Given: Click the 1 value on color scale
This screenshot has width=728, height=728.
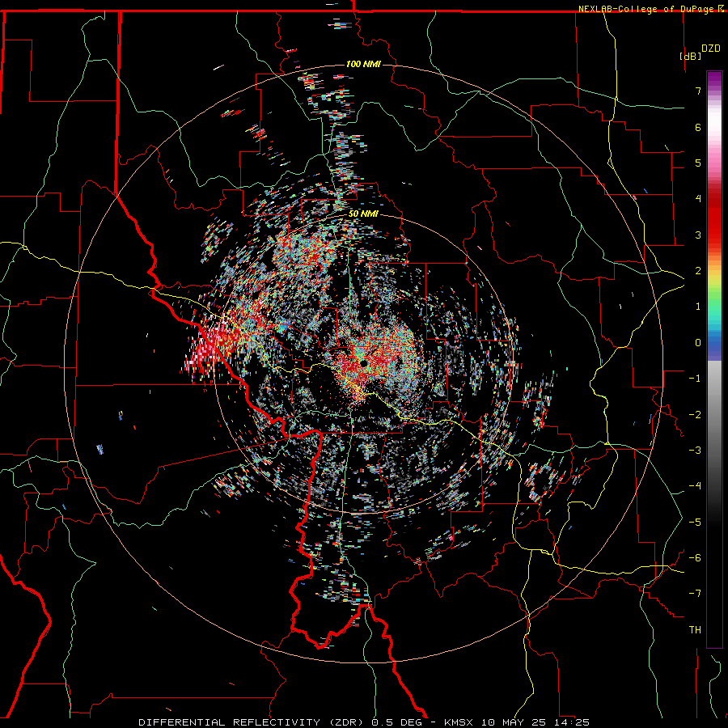Looking at the screenshot, I should [698, 307].
